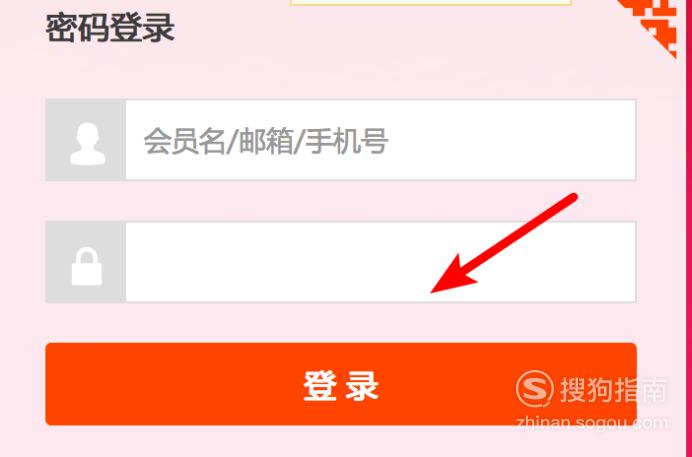The image size is (692, 457).
Task: Click the 密码登录 heading
Action: point(110,28)
